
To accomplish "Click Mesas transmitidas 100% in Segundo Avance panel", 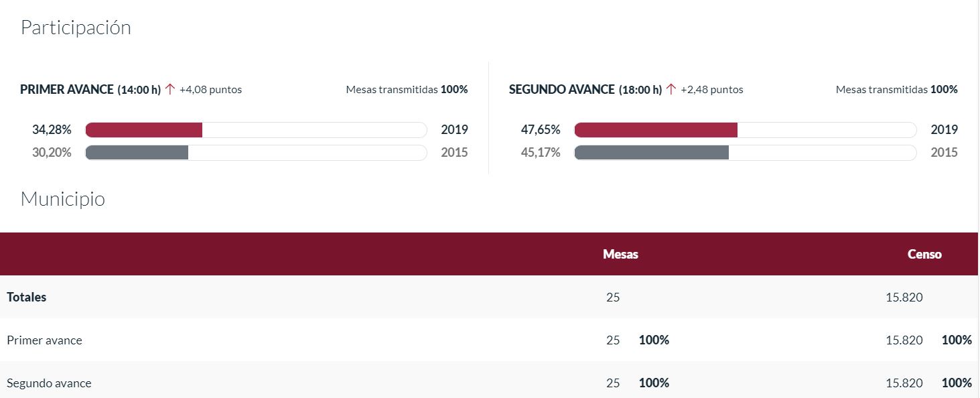I will [x=896, y=89].
